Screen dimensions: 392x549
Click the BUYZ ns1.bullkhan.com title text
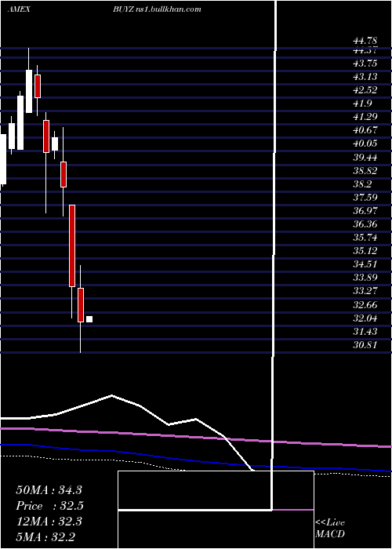[x=157, y=9]
